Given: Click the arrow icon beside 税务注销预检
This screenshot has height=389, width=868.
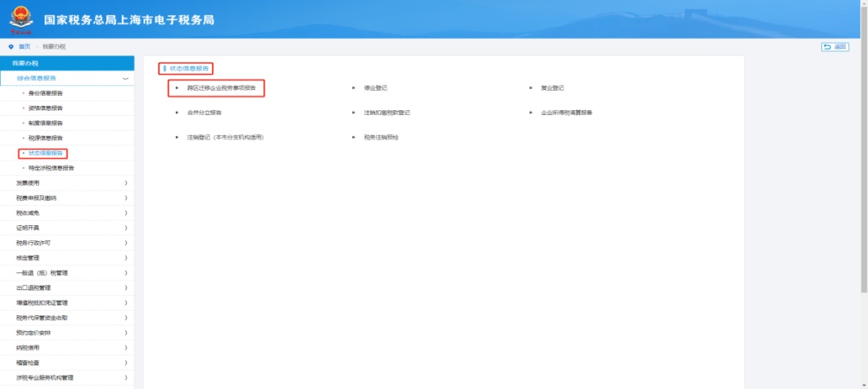Looking at the screenshot, I should coord(354,137).
